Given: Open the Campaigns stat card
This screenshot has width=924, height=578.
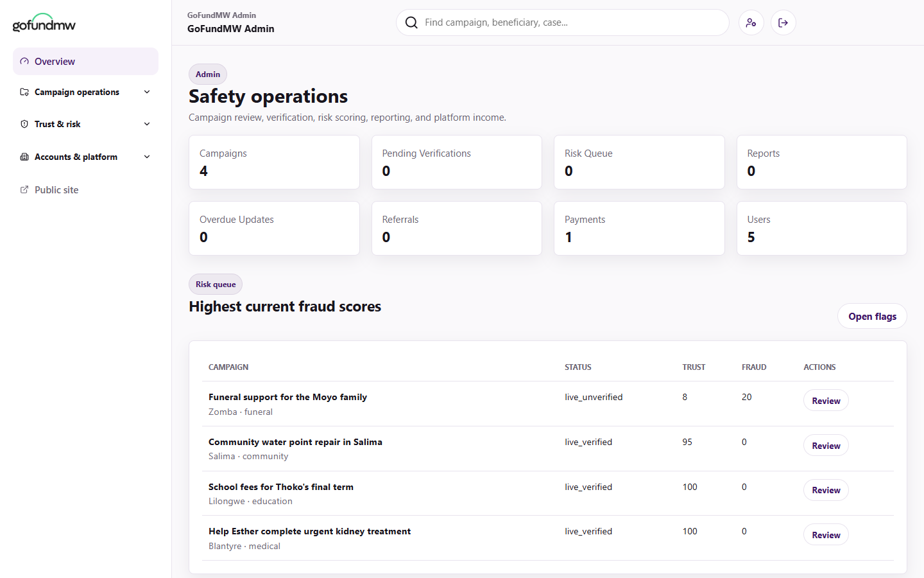Looking at the screenshot, I should pos(274,162).
